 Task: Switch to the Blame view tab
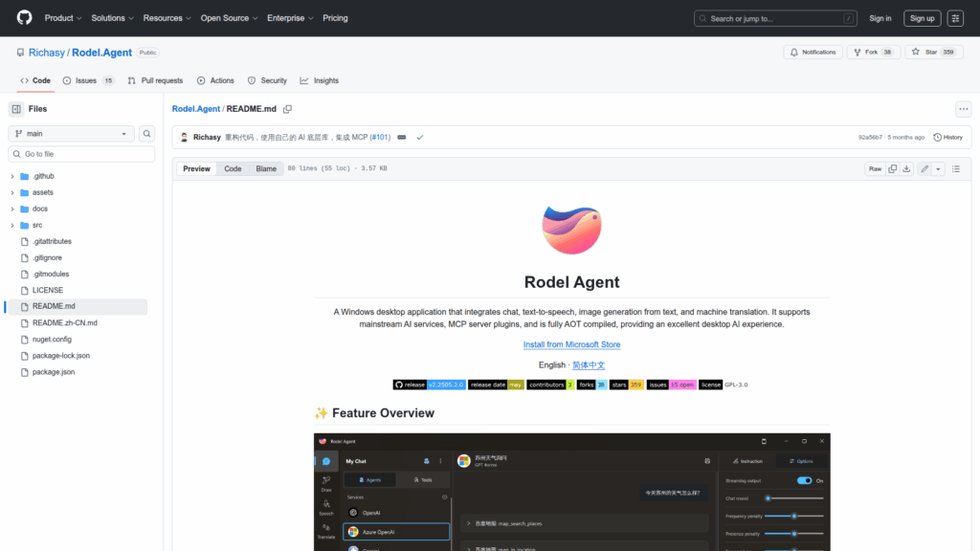click(265, 168)
